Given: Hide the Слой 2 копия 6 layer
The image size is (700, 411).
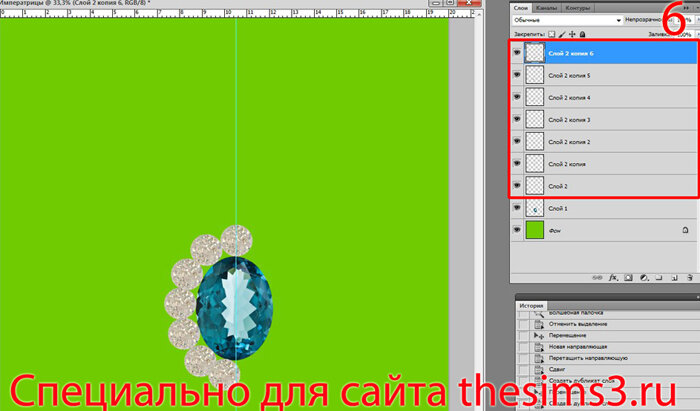Looking at the screenshot, I should click(517, 52).
